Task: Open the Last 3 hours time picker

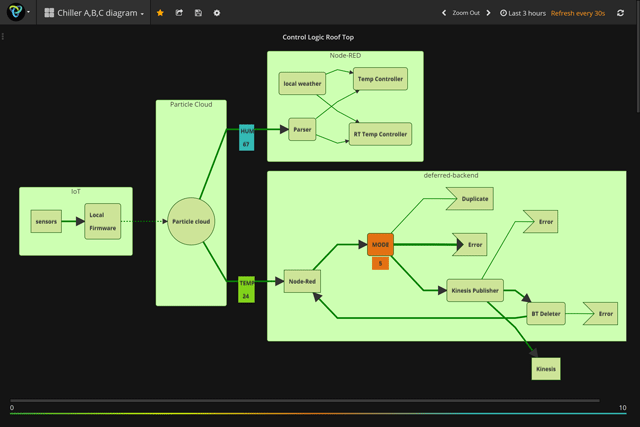Action: (x=523, y=13)
